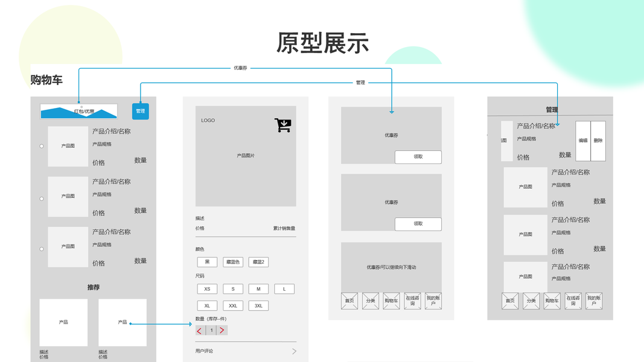This screenshot has width=644, height=362.
Task: Click the shopping cart icon on product image
Action: pos(283,125)
